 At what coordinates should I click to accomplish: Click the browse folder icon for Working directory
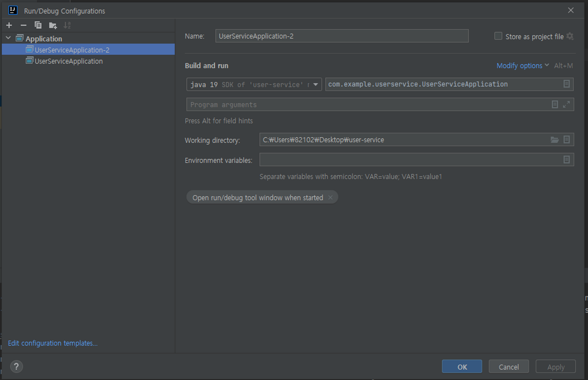coord(554,140)
